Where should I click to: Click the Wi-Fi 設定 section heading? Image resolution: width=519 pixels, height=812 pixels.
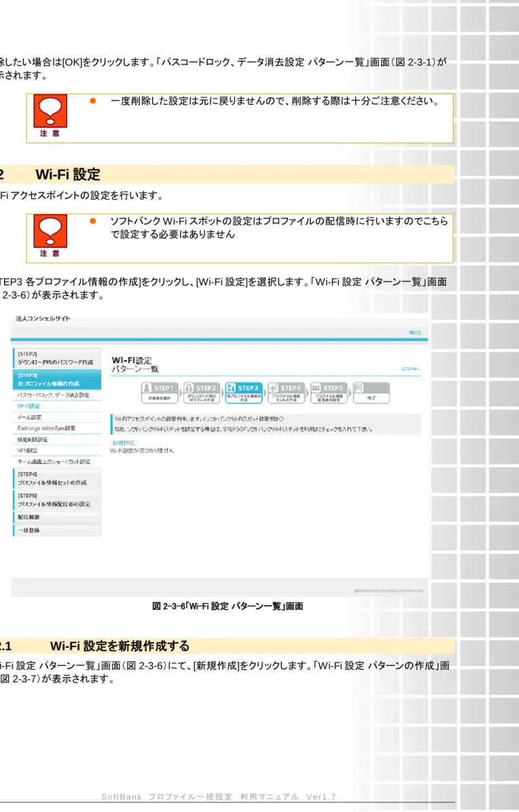[x=68, y=174]
